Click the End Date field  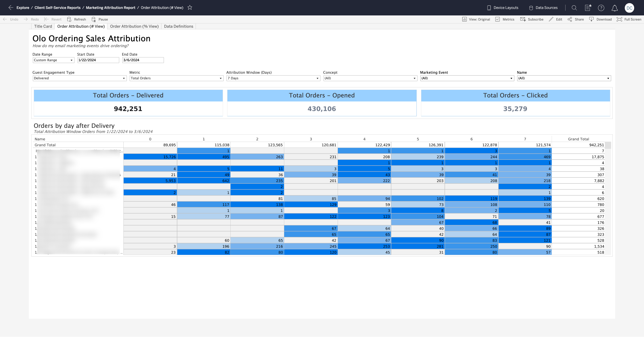(143, 60)
